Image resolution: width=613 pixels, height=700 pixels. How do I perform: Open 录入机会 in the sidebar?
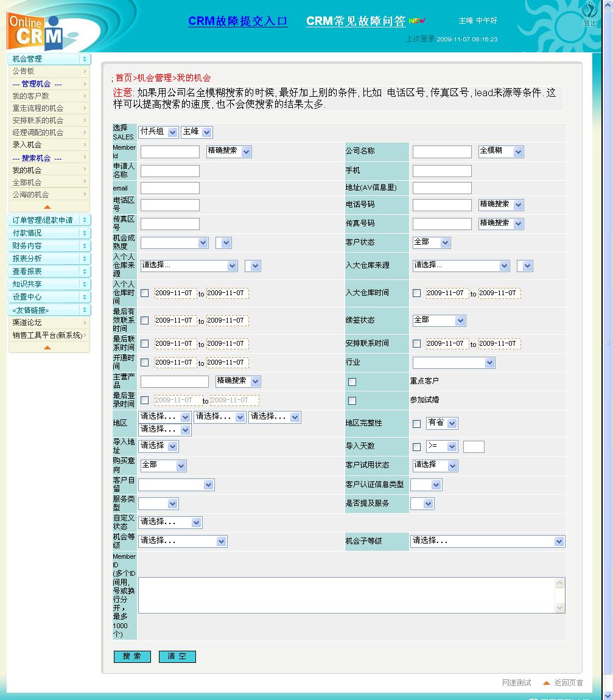coord(27,145)
